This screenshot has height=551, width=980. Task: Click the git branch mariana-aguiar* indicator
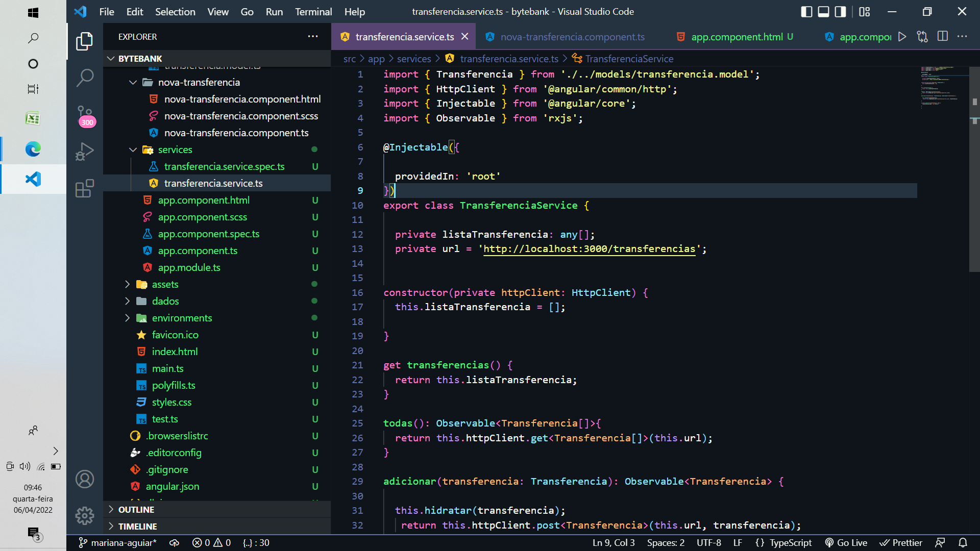pos(118,543)
